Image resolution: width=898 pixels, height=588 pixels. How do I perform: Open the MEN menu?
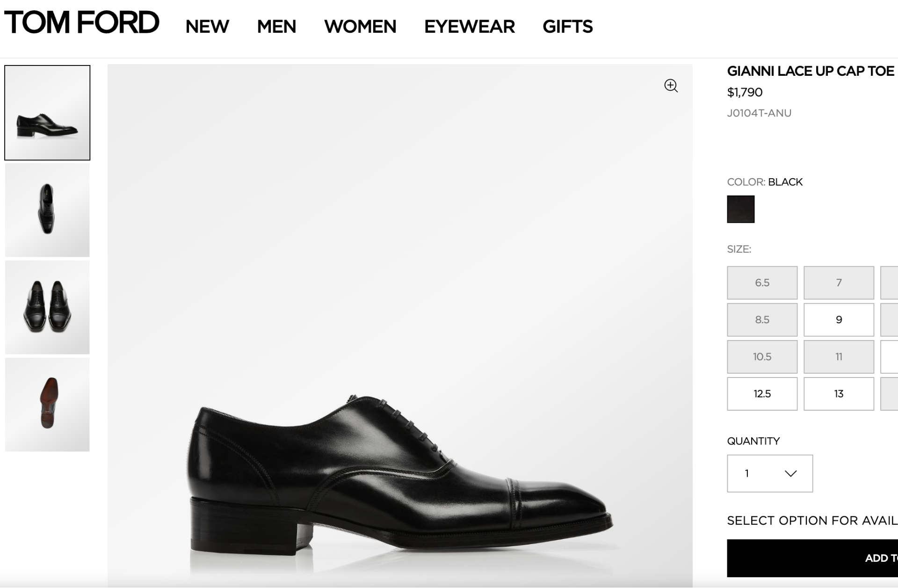(x=277, y=27)
